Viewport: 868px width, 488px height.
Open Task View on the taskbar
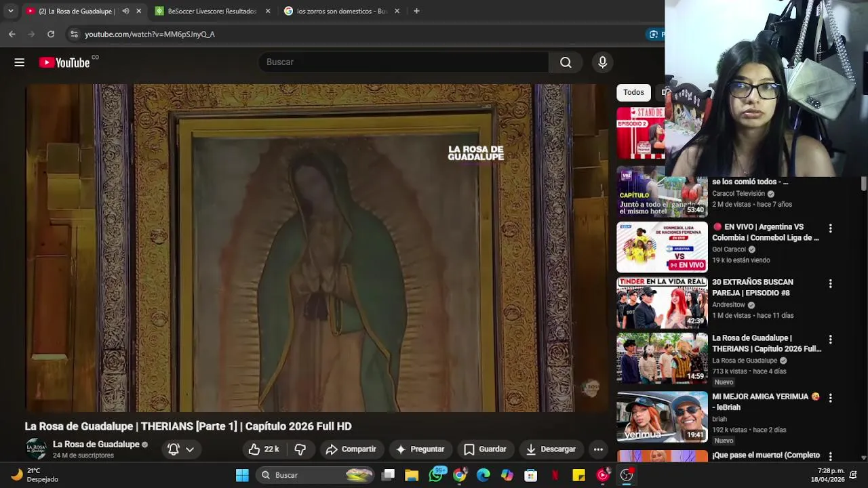point(388,475)
